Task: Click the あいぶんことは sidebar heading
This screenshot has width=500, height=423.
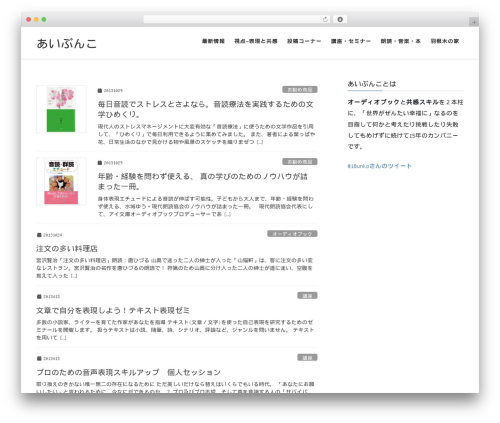Action: pyautogui.click(x=372, y=84)
